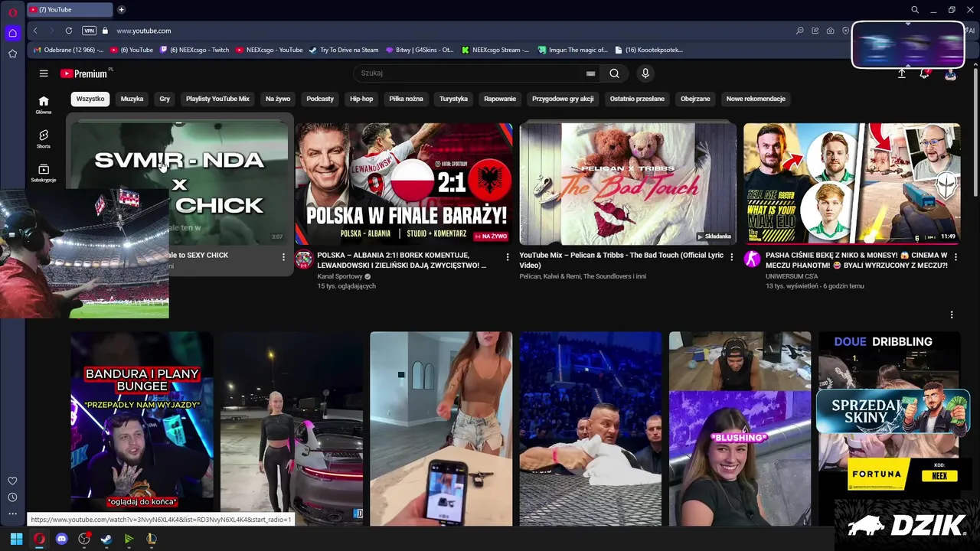Open the Polska w finale baraży thumbnail
Viewport: 980px width, 551px height.
click(x=403, y=184)
